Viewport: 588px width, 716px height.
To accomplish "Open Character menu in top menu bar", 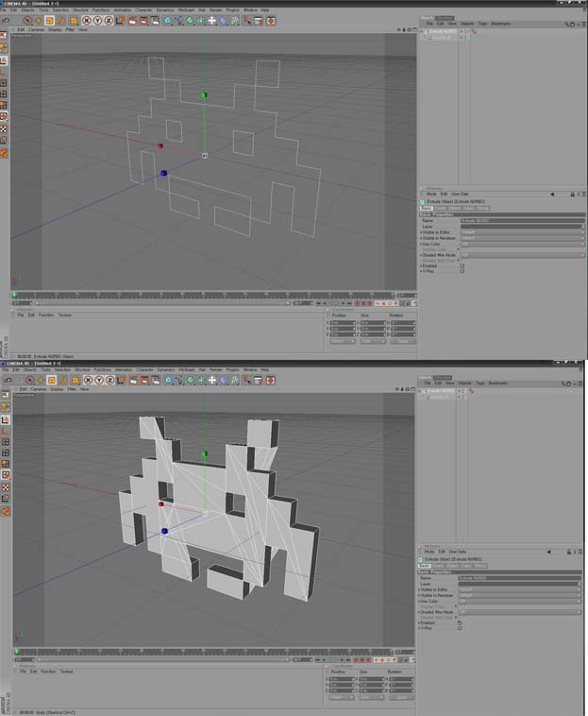I will tap(143, 10).
